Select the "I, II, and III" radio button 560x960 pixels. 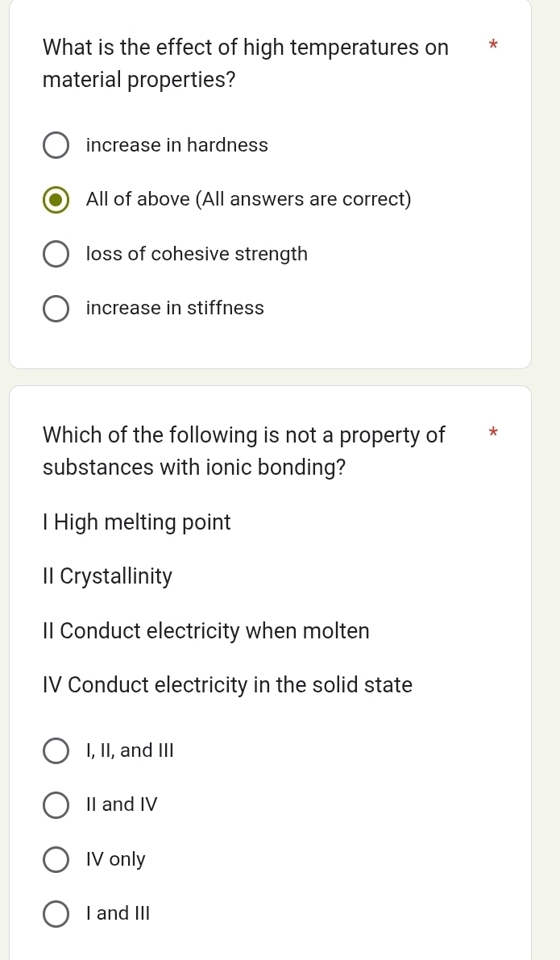pos(56,750)
